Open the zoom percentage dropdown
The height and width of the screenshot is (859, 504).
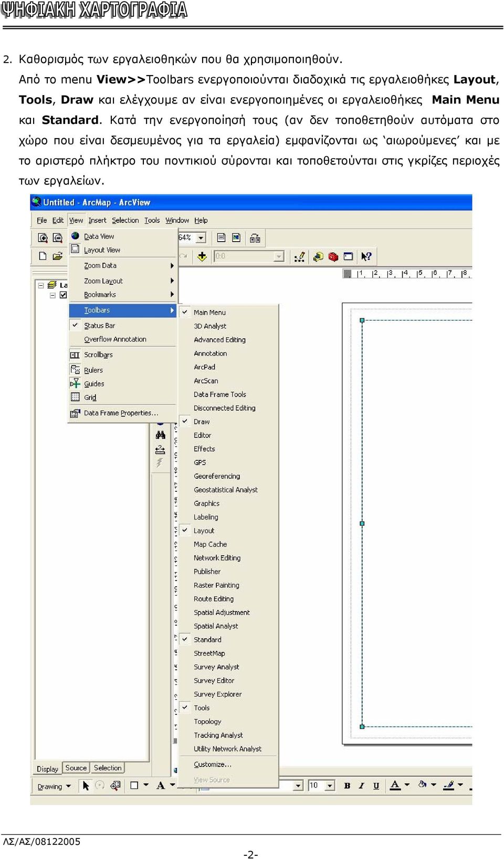point(201,238)
